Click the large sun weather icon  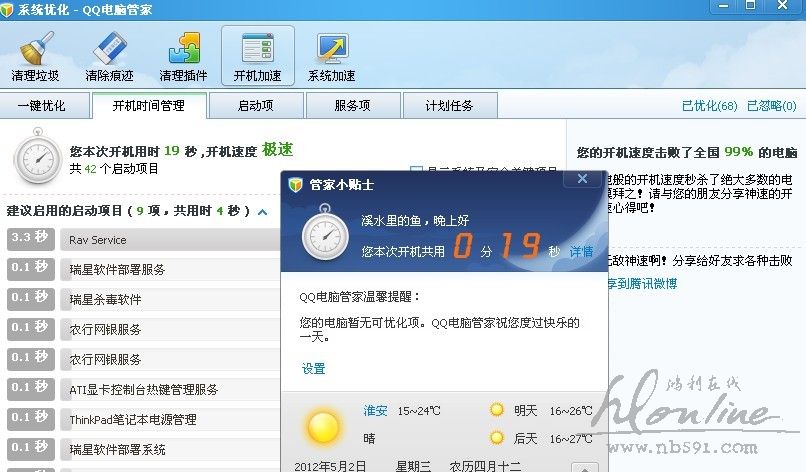click(323, 427)
